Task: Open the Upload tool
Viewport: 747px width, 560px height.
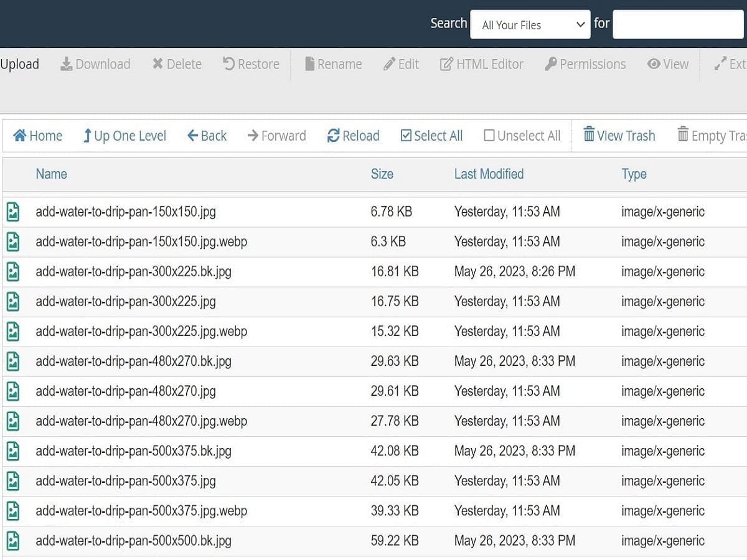Action: 21,63
